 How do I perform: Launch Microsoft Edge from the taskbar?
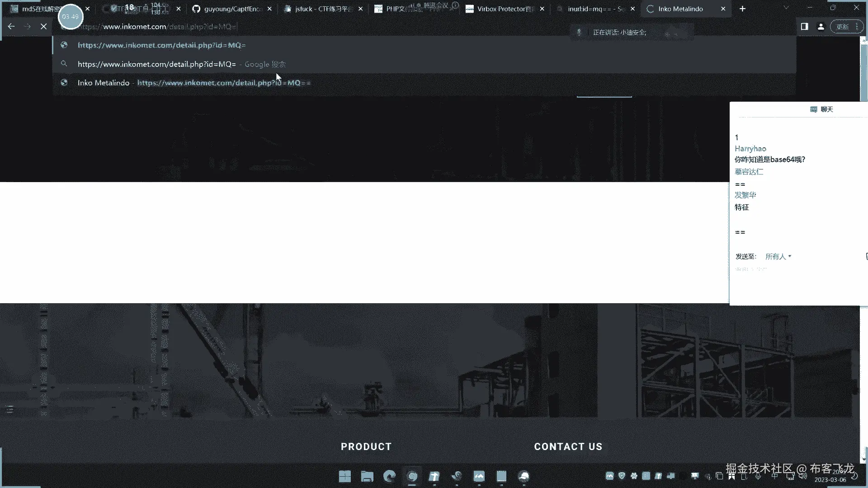tap(389, 476)
